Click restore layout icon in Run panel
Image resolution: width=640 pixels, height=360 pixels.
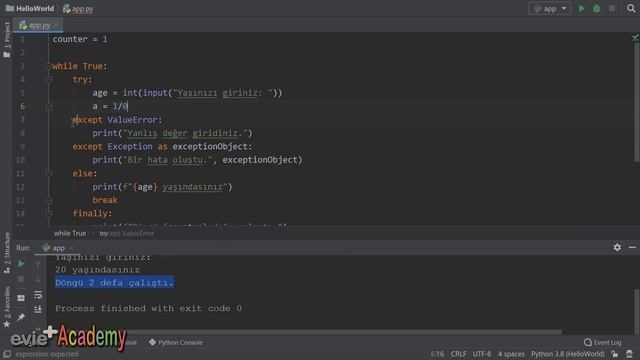pos(21,298)
